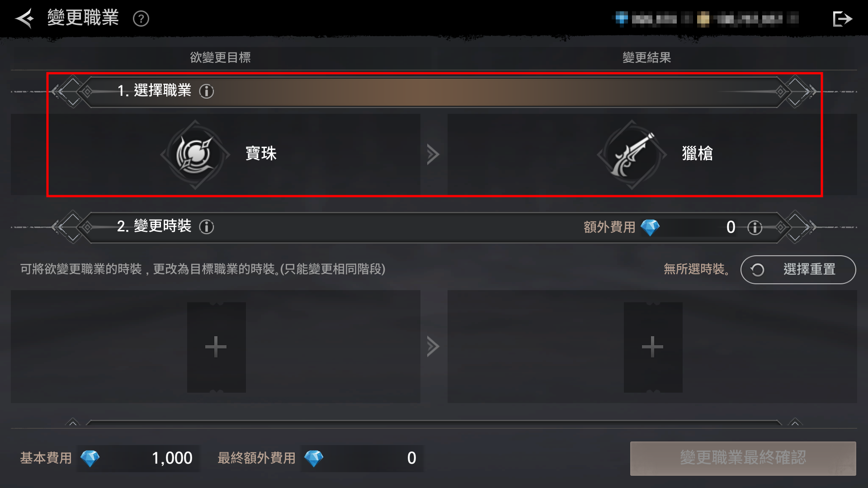Select the 寶珠 orb class icon

point(195,155)
